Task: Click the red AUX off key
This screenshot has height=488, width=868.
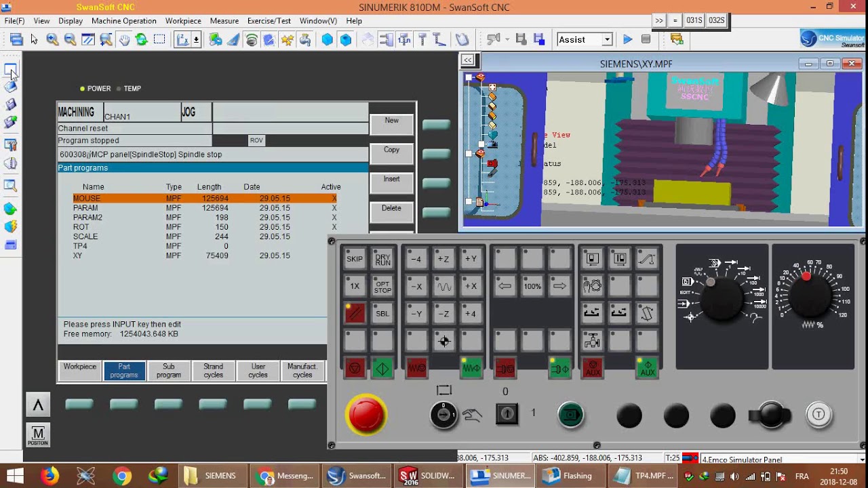Action: [x=593, y=369]
